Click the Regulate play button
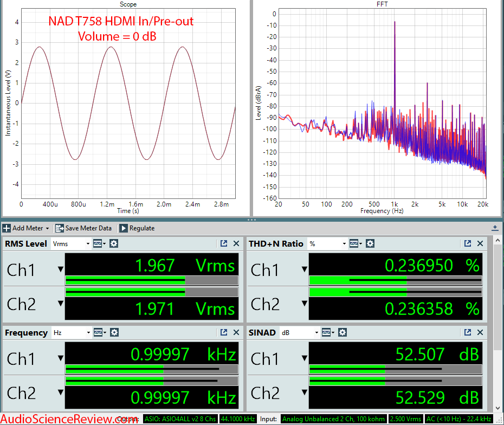The height and width of the screenshot is (425, 504). [123, 228]
